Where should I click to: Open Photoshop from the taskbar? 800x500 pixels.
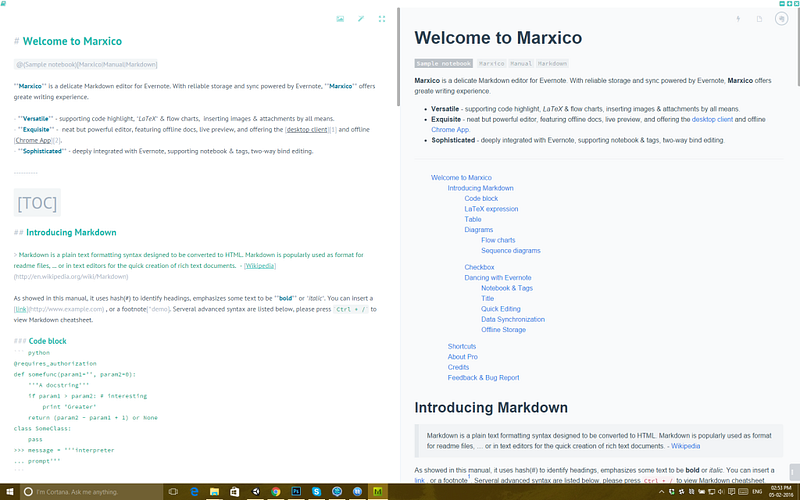coord(296,492)
